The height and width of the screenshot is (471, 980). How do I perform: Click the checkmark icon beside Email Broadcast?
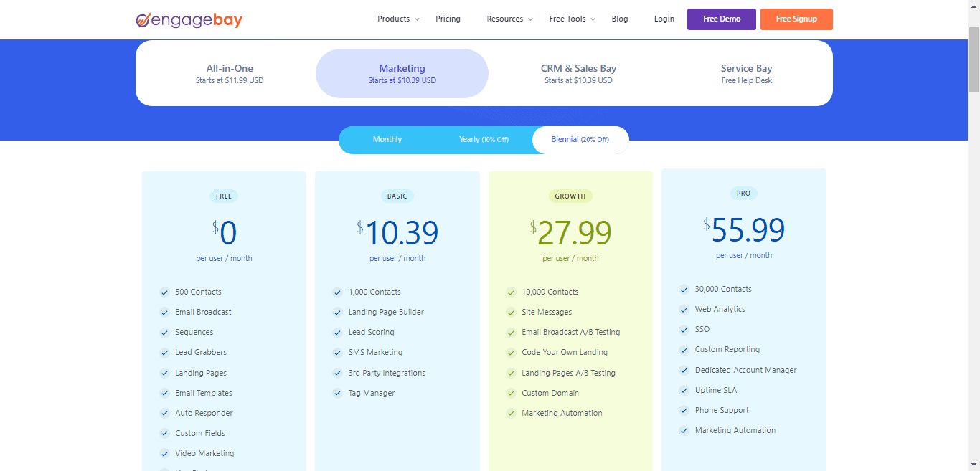point(164,312)
